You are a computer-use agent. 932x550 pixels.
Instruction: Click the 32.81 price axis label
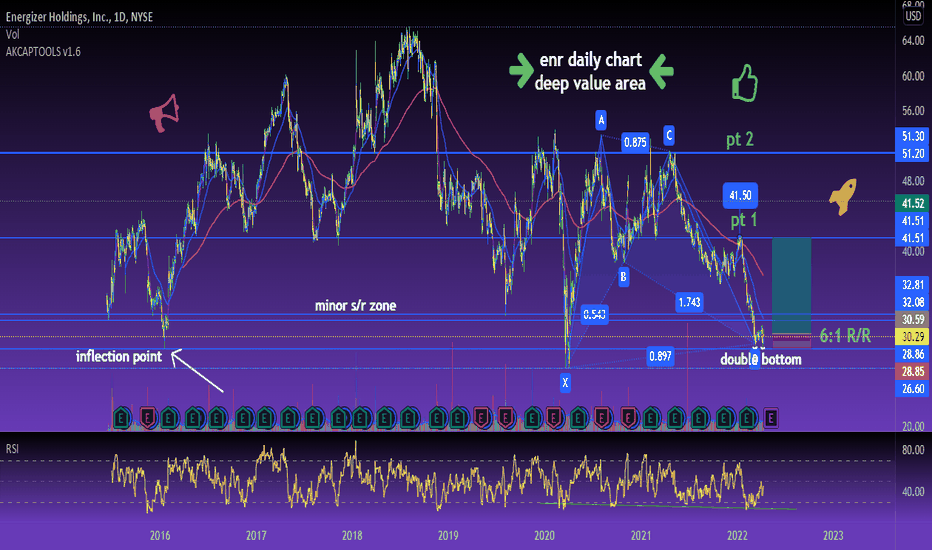(912, 284)
